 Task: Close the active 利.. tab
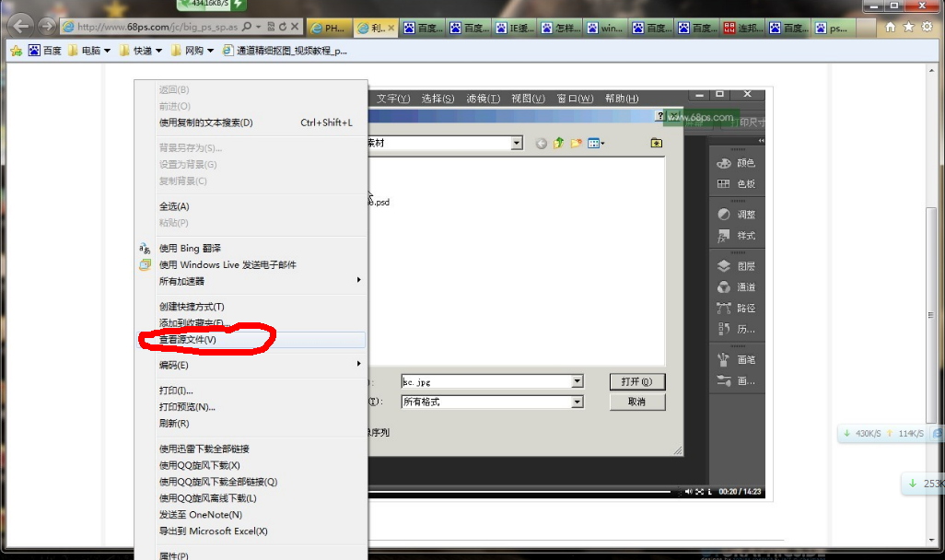391,28
